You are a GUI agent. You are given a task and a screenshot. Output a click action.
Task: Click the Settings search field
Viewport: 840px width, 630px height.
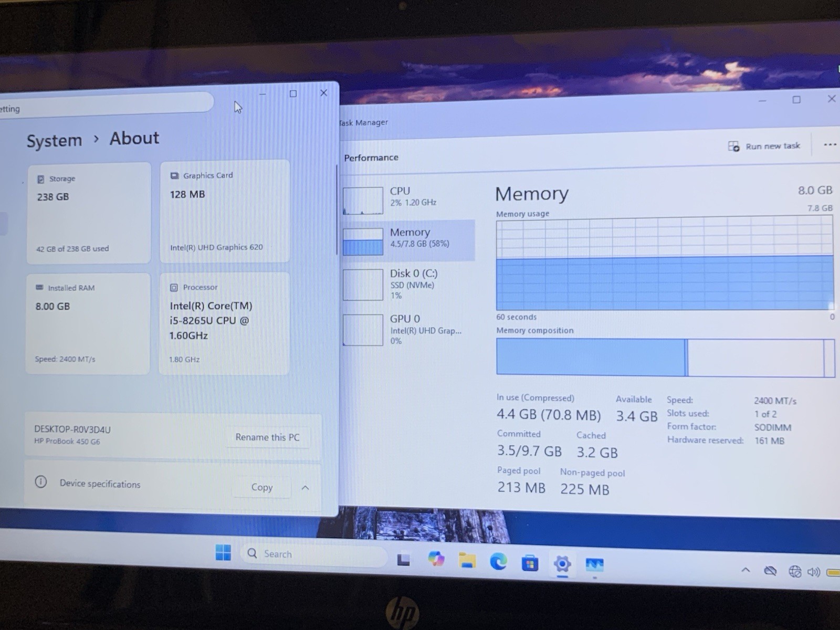pyautogui.click(x=106, y=104)
